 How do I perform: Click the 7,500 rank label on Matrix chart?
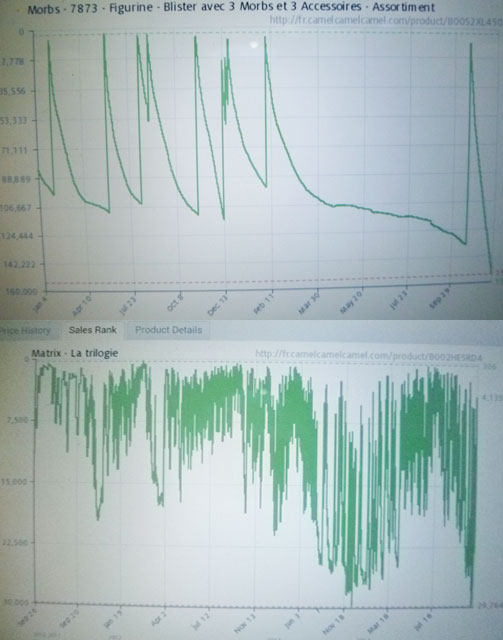point(17,420)
